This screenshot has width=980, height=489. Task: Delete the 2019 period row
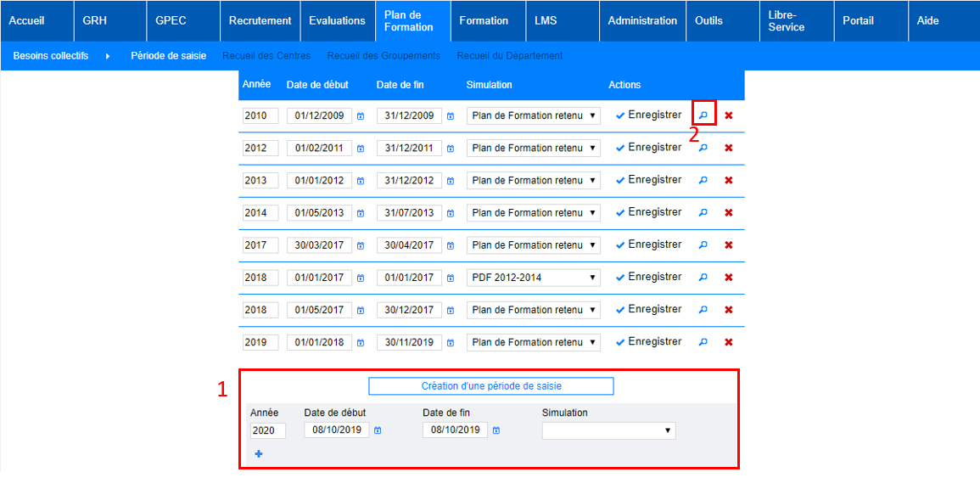(728, 342)
